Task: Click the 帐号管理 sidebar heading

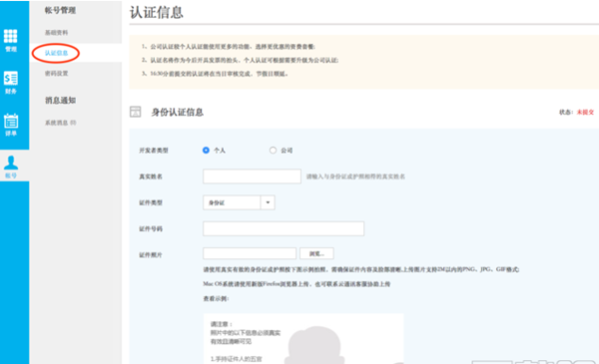Action: [x=60, y=10]
